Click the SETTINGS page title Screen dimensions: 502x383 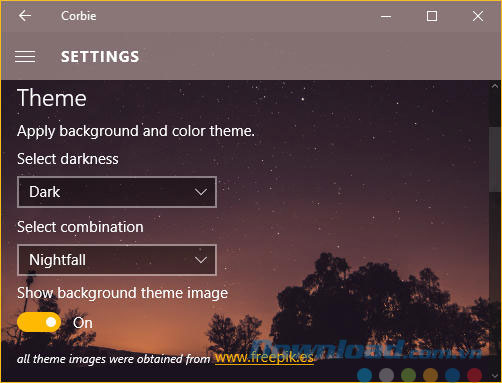tap(100, 57)
